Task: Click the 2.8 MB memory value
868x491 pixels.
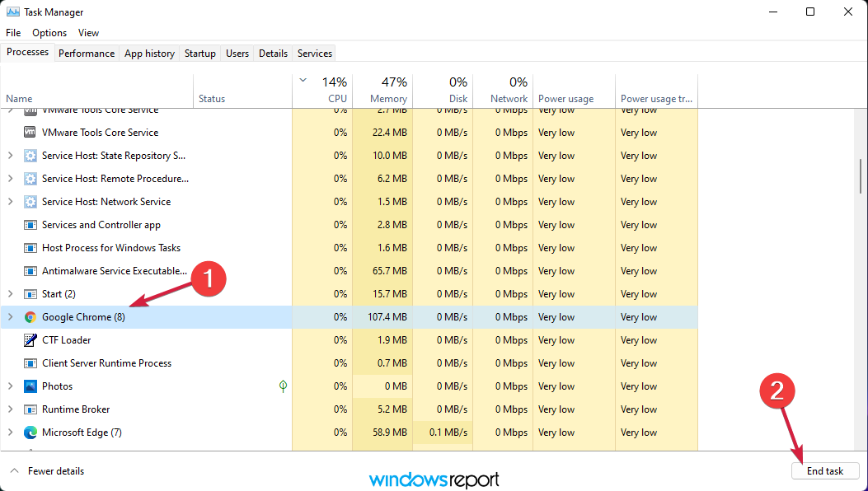Action: coord(392,225)
